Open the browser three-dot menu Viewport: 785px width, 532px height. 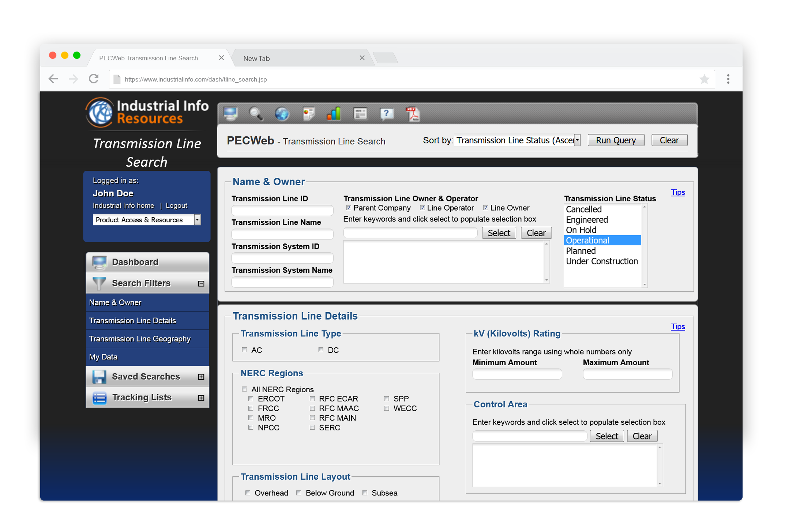[x=728, y=79]
